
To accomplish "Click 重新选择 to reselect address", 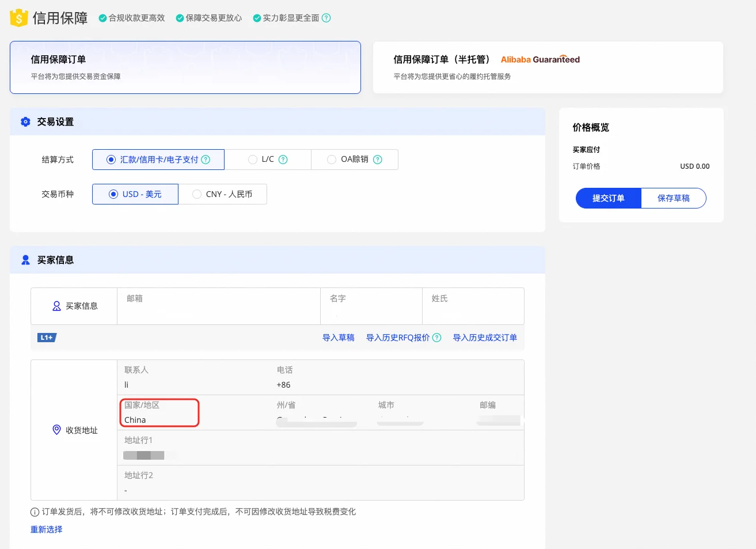I will click(47, 529).
